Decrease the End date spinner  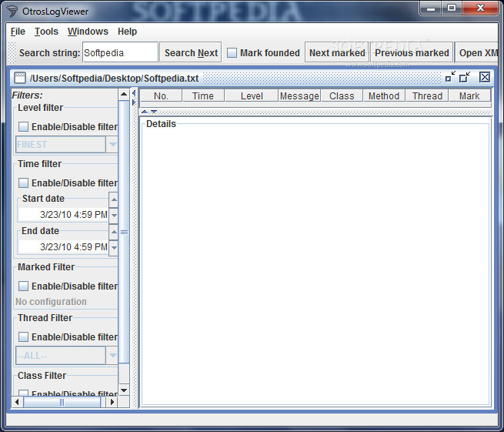point(114,248)
